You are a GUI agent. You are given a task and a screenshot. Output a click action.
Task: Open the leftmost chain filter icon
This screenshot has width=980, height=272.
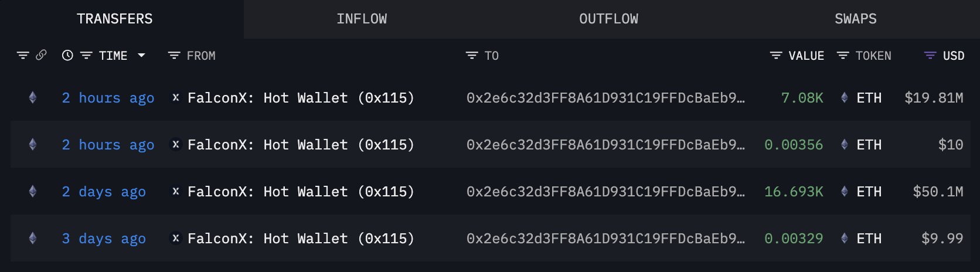click(23, 55)
